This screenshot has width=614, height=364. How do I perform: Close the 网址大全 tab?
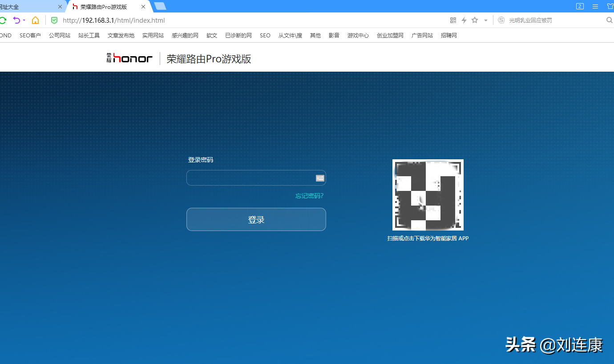(60, 7)
